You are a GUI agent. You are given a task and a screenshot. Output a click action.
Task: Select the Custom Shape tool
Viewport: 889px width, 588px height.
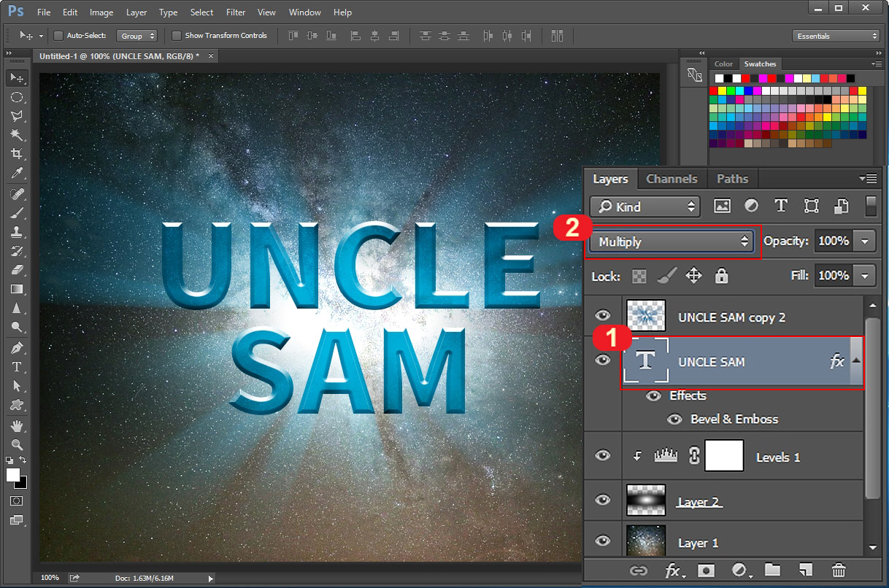(x=17, y=405)
